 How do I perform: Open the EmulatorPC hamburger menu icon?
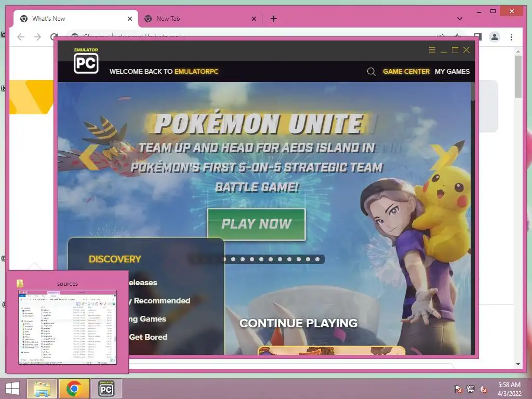pos(432,50)
